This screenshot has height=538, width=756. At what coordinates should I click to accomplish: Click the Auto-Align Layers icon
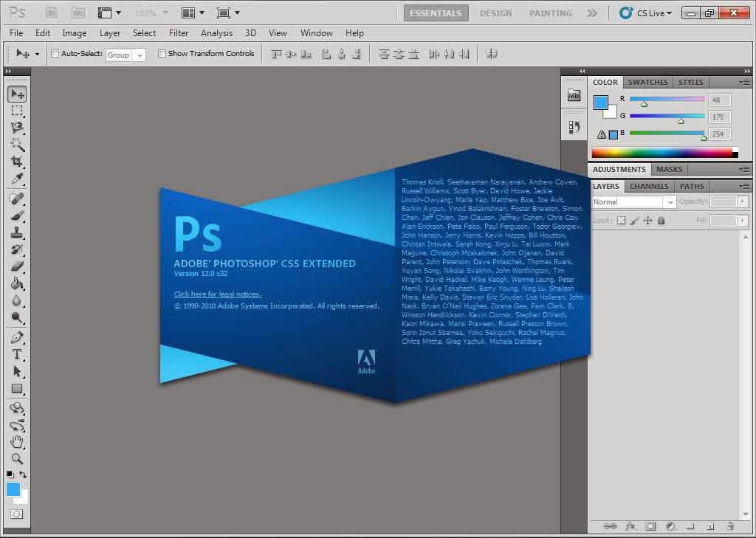492,54
